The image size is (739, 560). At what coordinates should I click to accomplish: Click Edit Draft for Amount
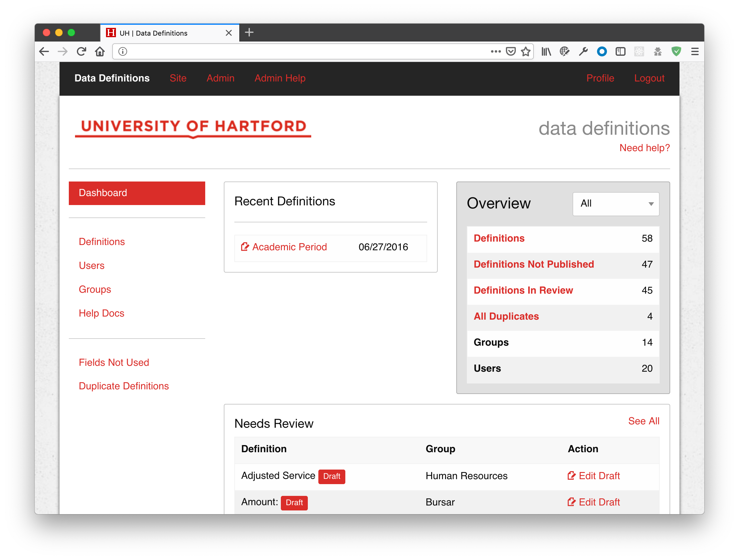pos(599,502)
